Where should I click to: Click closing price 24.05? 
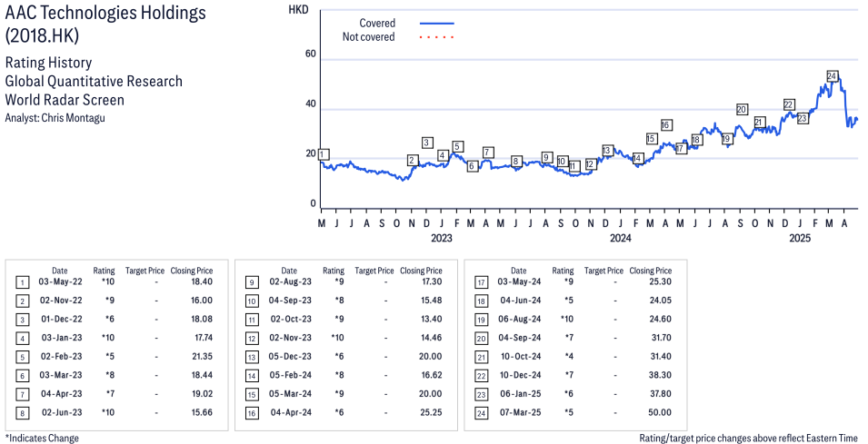pos(661,301)
